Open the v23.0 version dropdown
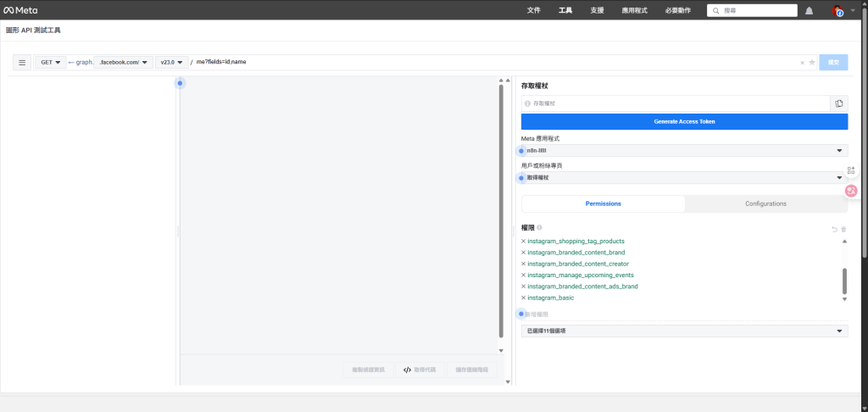 click(171, 63)
